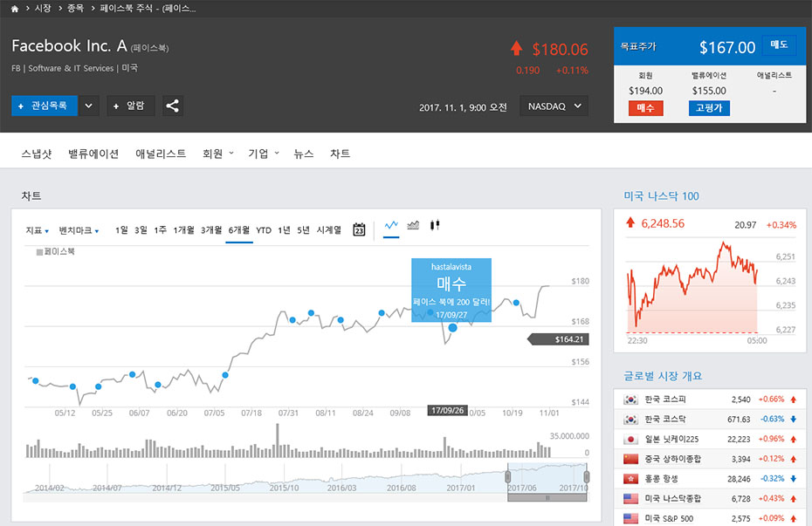Switch to area chart view
Screen dimensions: 812x526
pyautogui.click(x=413, y=225)
